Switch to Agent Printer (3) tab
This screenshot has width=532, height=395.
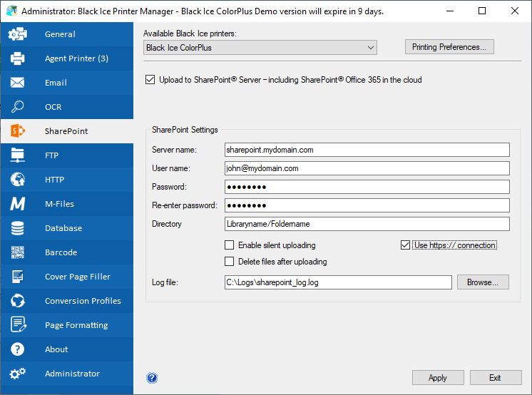77,58
